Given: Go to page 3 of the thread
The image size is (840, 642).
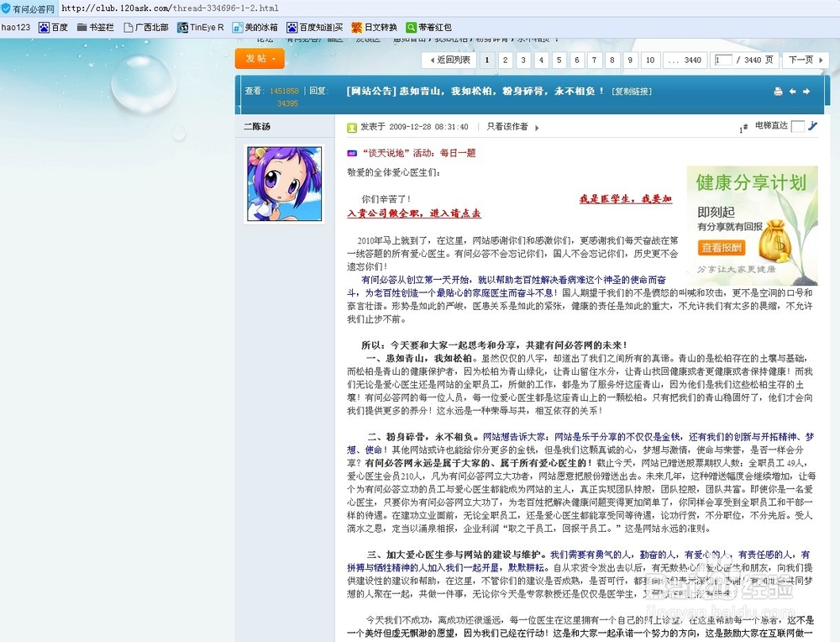Looking at the screenshot, I should click(x=523, y=60).
